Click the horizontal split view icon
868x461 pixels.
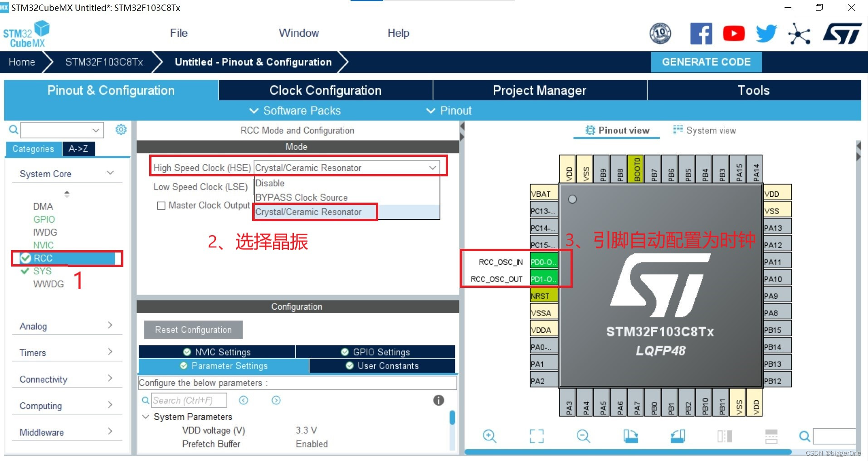pyautogui.click(x=771, y=436)
